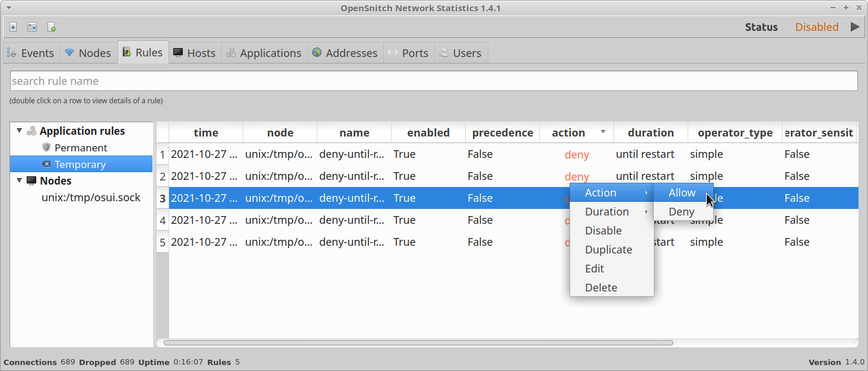Click the shield icon next to Permanent

(46, 147)
